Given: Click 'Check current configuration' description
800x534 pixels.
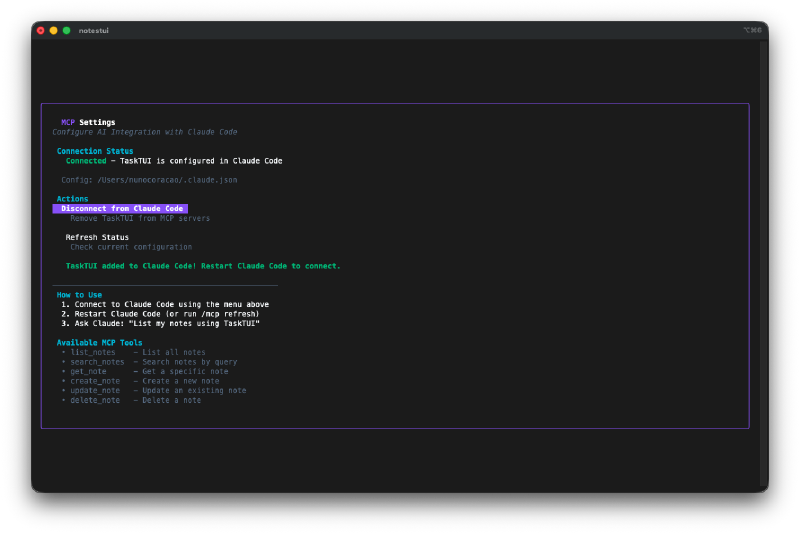Looking at the screenshot, I should click(x=131, y=247).
